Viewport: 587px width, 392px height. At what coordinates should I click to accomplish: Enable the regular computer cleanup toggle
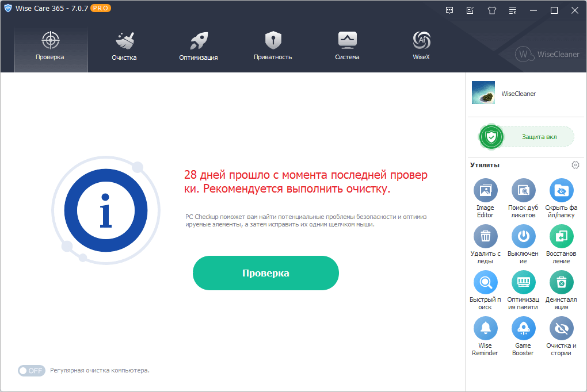click(31, 370)
